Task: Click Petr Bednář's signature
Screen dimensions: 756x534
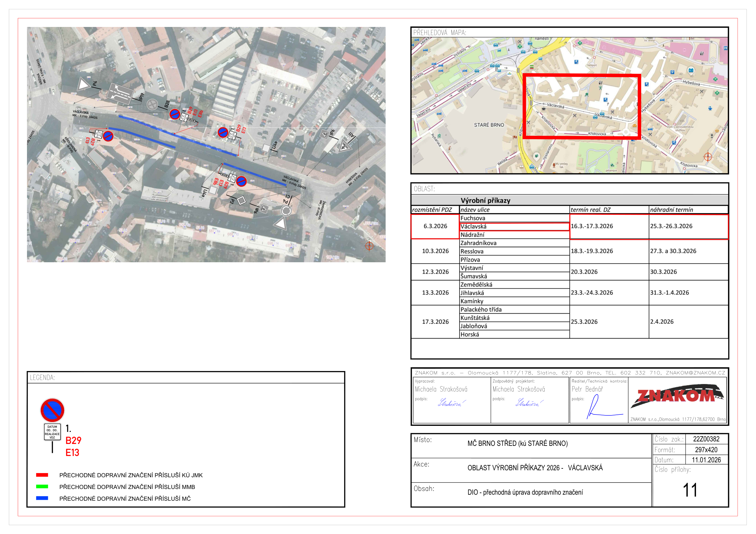Action: pos(604,407)
